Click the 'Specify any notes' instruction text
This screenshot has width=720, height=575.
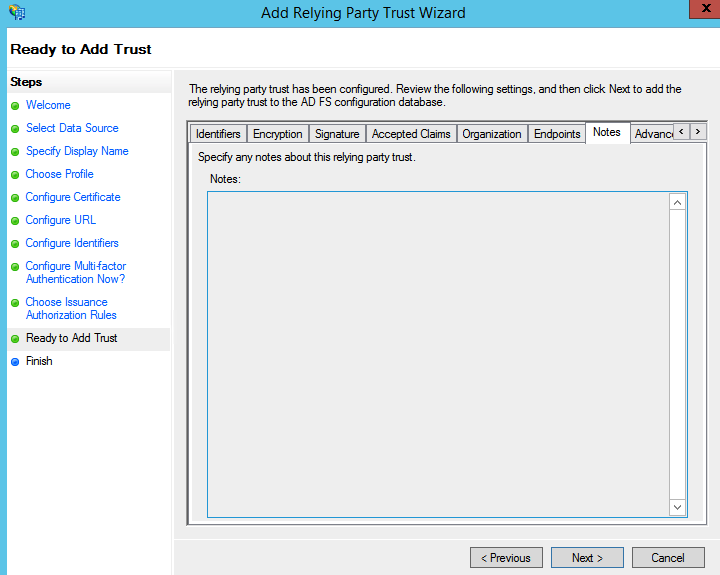(x=307, y=157)
